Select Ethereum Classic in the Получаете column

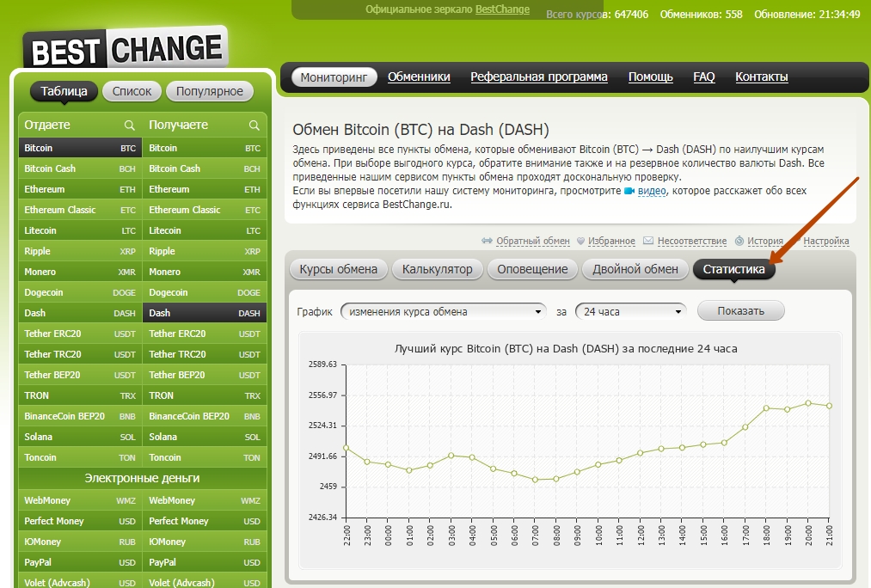pyautogui.click(x=205, y=210)
